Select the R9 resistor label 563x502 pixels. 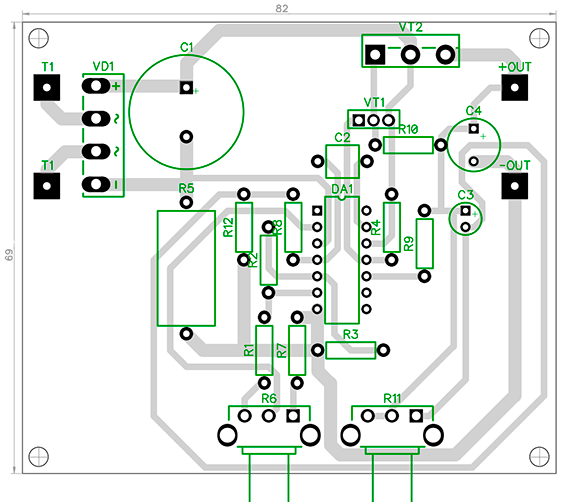pos(409,244)
